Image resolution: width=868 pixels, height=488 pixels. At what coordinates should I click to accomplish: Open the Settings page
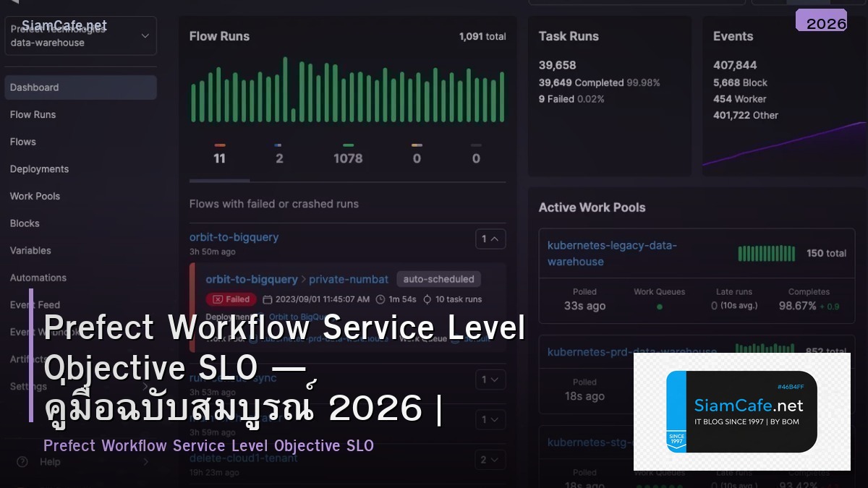[x=27, y=386]
